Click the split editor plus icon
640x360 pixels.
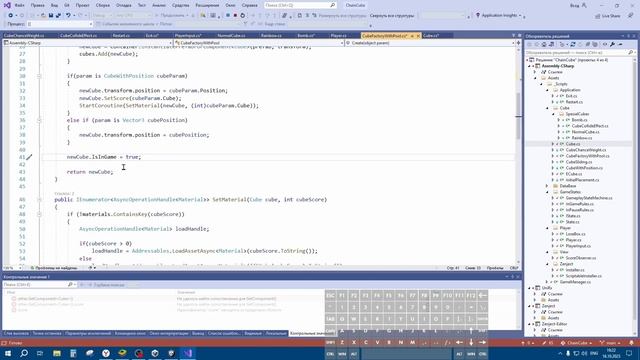pos(518,42)
